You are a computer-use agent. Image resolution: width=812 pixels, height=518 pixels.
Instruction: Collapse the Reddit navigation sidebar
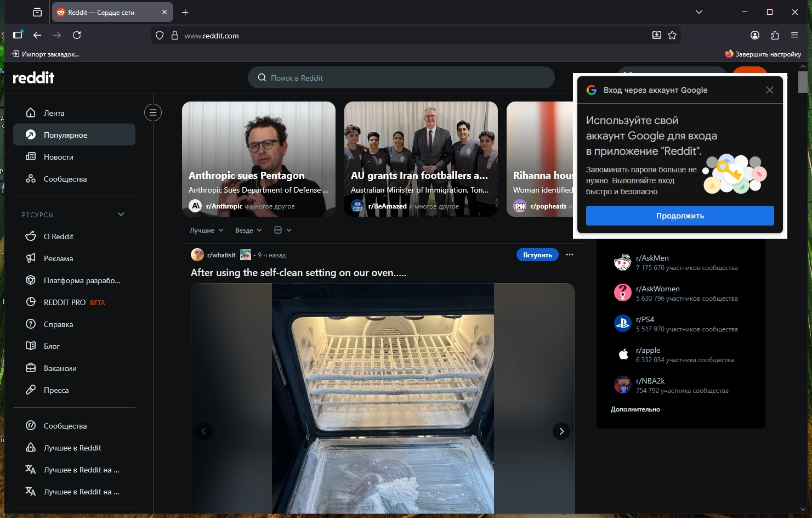pos(153,113)
